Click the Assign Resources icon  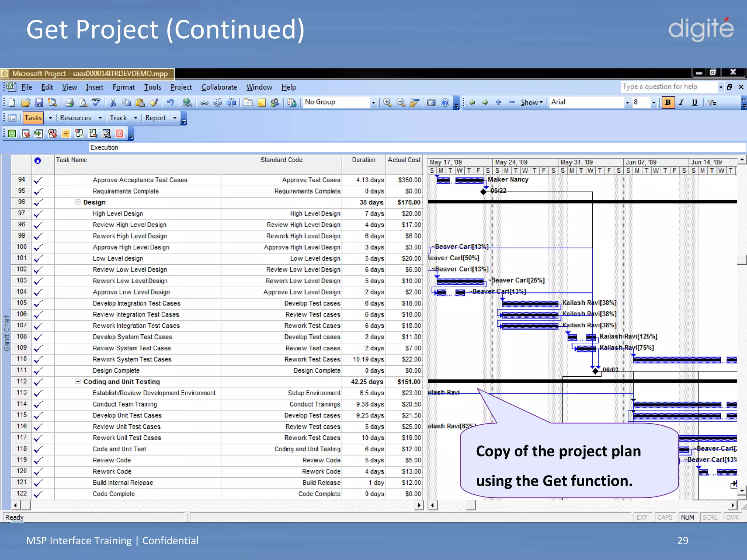(275, 103)
